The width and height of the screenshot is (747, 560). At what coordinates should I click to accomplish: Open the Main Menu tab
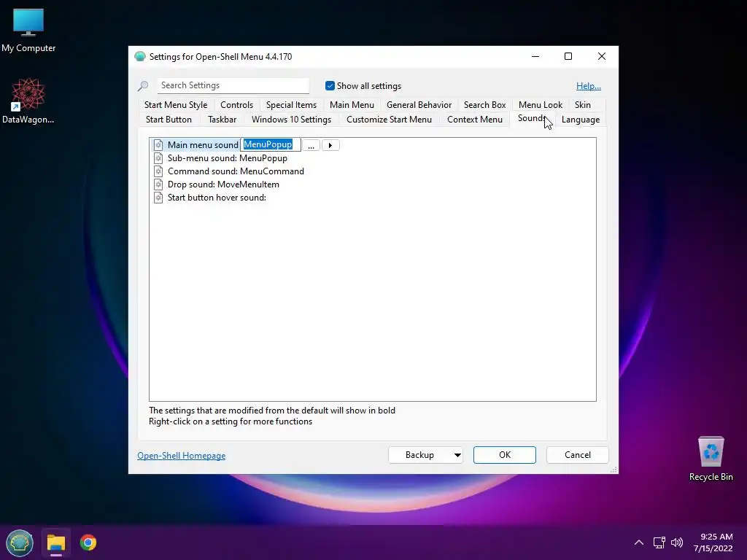pos(352,105)
